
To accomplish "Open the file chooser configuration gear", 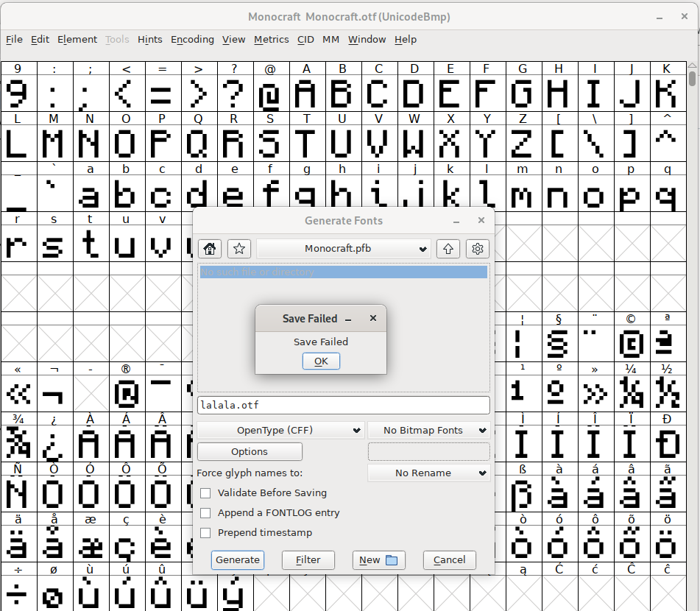I will pyautogui.click(x=478, y=249).
